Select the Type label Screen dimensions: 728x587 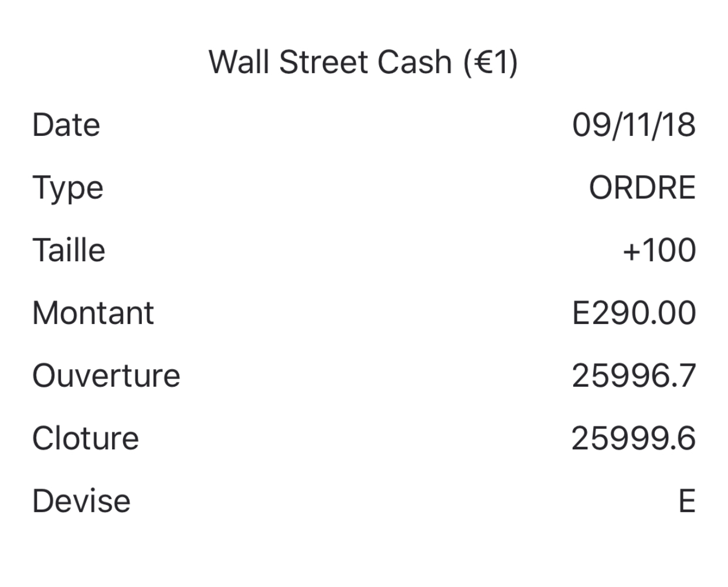[68, 189]
